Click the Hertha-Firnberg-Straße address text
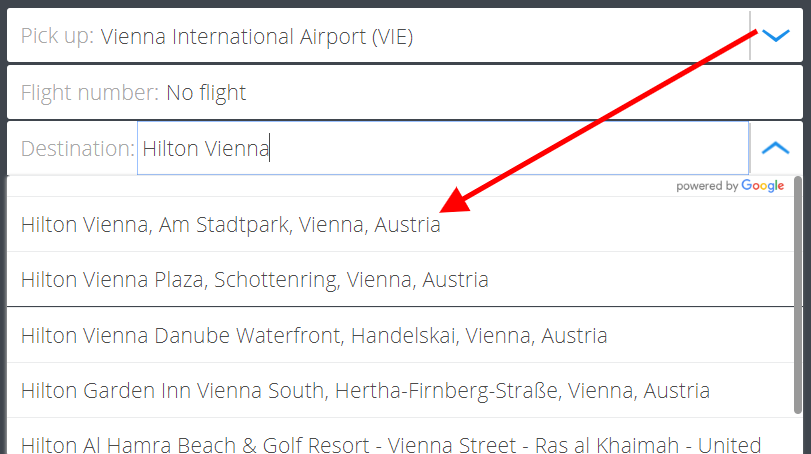The width and height of the screenshot is (811, 454). (x=447, y=390)
